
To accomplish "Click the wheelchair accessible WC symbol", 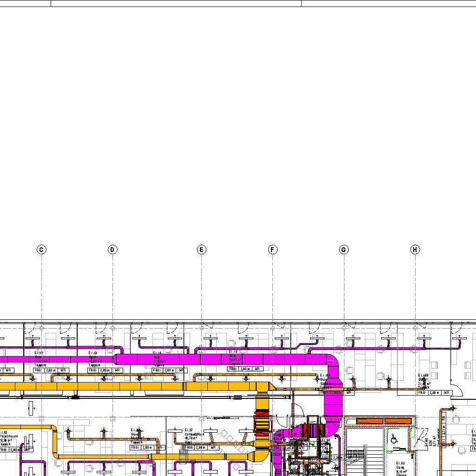I will pyautogui.click(x=394, y=439).
